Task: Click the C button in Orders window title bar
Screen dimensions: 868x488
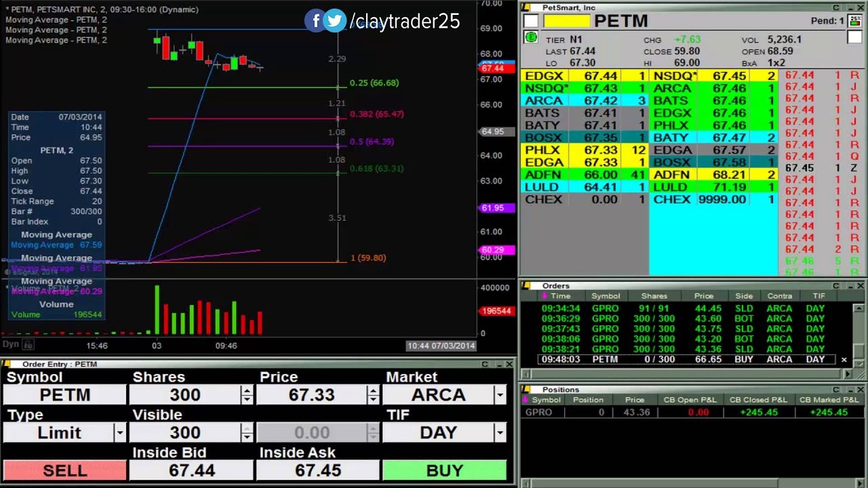Action: pos(836,285)
